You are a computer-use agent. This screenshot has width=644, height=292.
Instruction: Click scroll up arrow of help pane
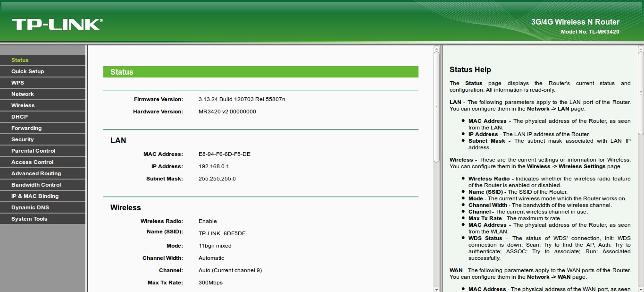[x=641, y=49]
